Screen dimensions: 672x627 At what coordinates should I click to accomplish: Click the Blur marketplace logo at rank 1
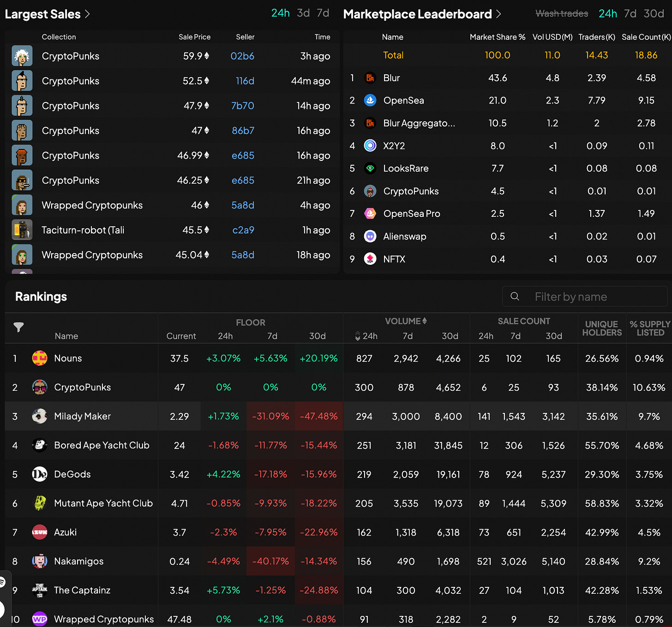370,78
